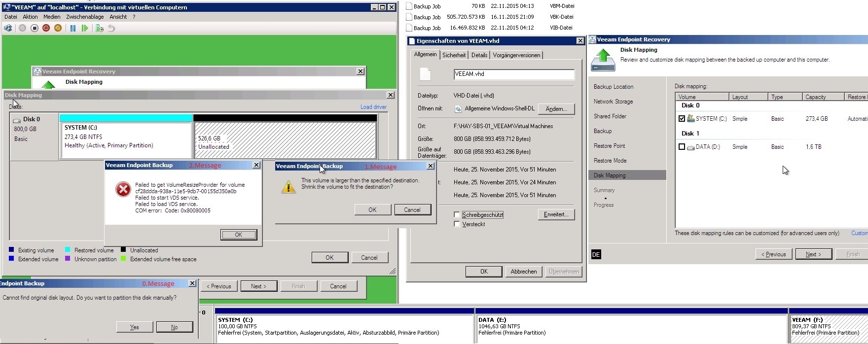Check the DATA (D:) volume checkbox
This screenshot has height=344, width=868.
(682, 147)
